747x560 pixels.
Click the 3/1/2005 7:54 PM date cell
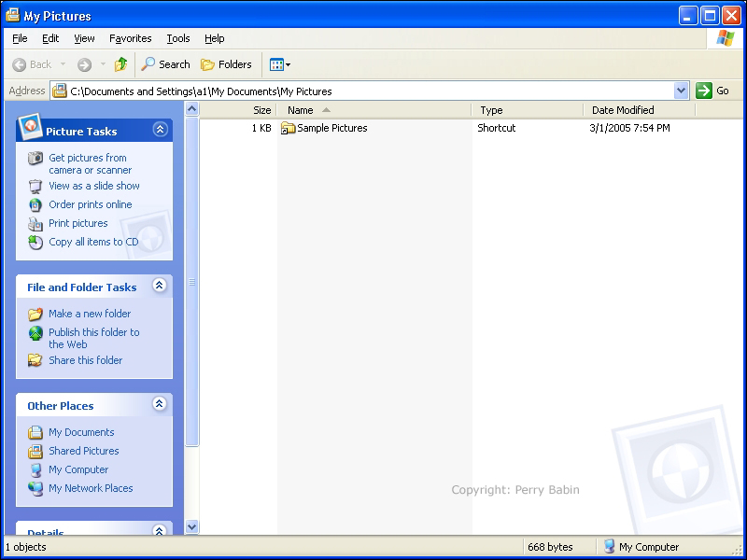(x=629, y=128)
